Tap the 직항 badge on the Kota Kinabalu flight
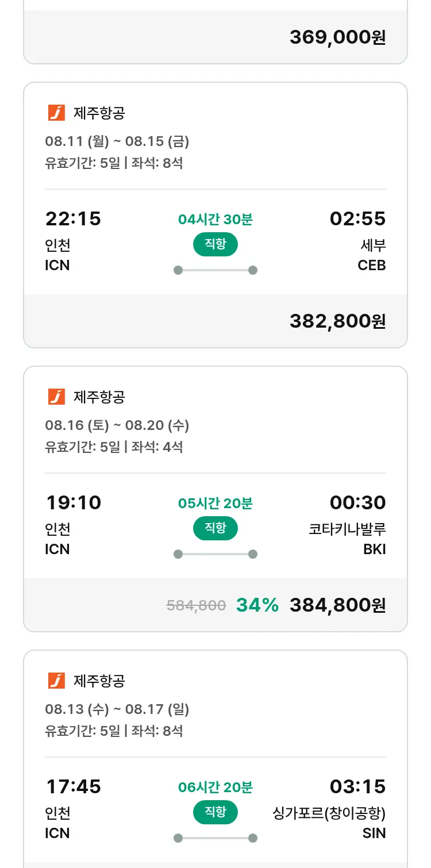 click(x=215, y=528)
